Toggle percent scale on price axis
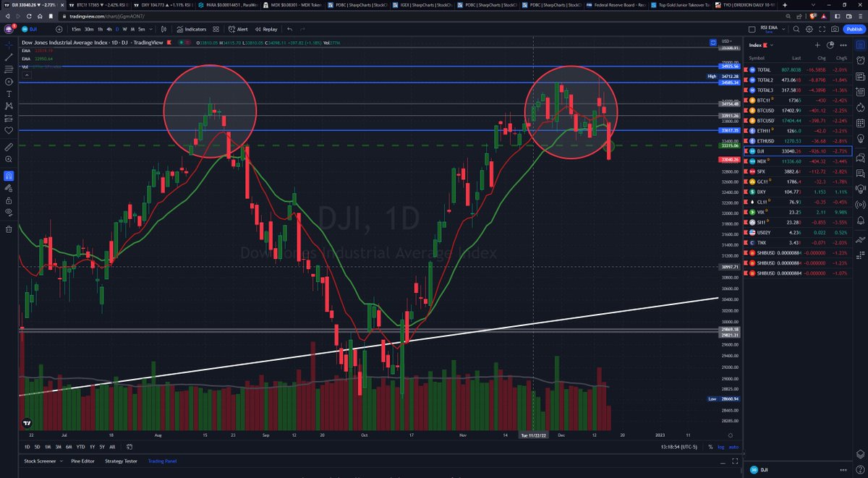The height and width of the screenshot is (478, 868). pos(710,447)
